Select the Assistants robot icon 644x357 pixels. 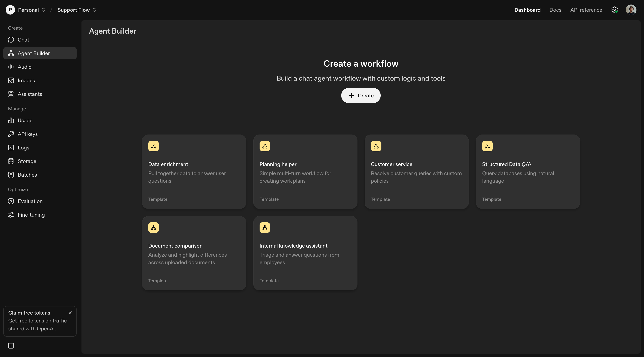pos(11,94)
